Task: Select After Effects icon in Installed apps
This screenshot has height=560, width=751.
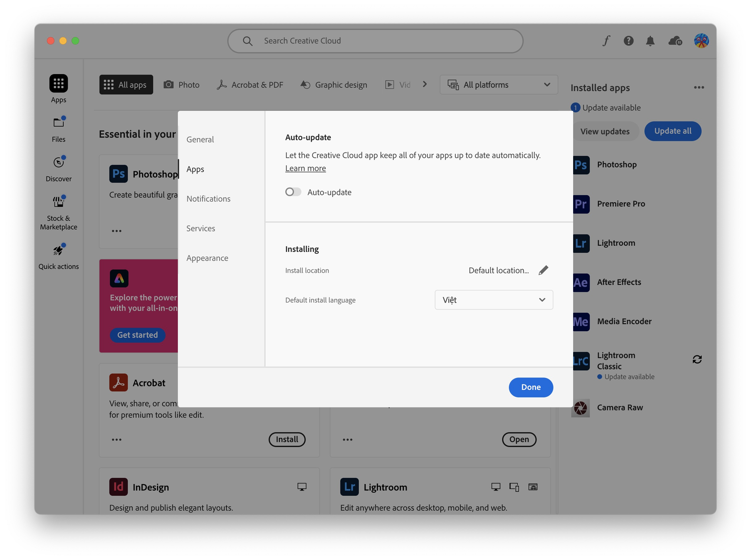Action: point(581,282)
